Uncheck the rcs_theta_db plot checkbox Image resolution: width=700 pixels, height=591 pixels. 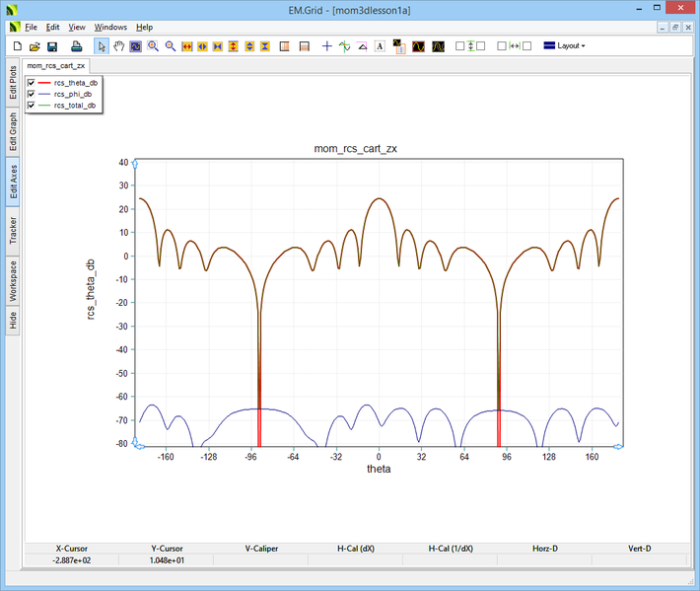[32, 83]
